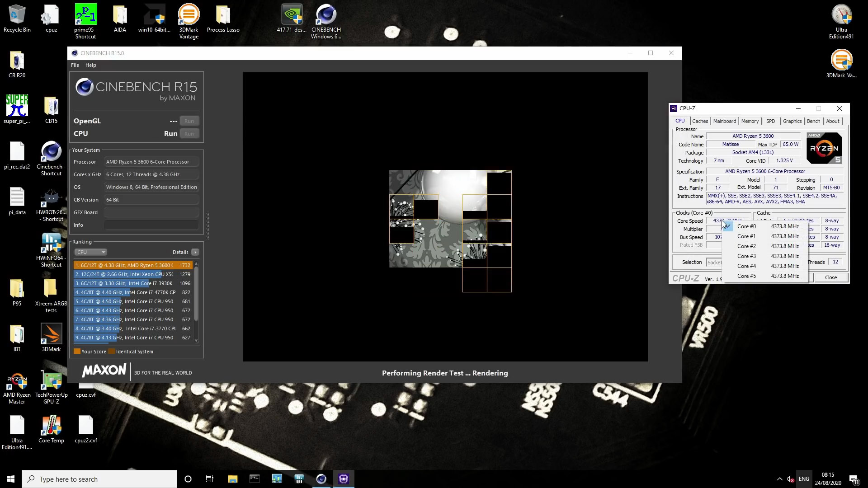Open the P95 folder icon
The width and height of the screenshot is (868, 488).
(17, 292)
